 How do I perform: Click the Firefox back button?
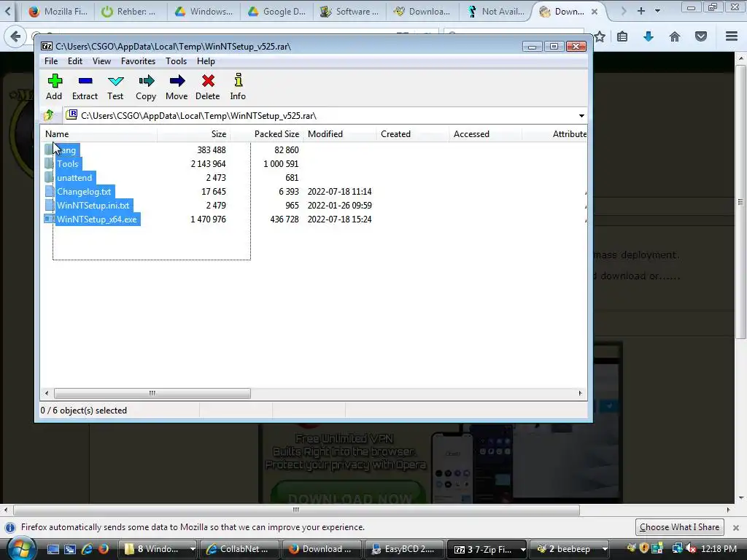click(15, 36)
